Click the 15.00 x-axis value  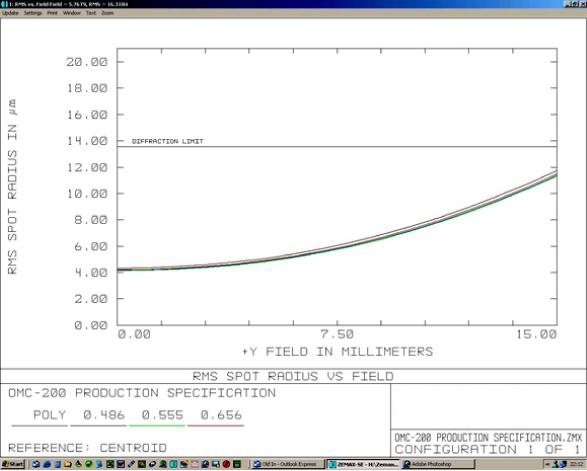click(536, 334)
